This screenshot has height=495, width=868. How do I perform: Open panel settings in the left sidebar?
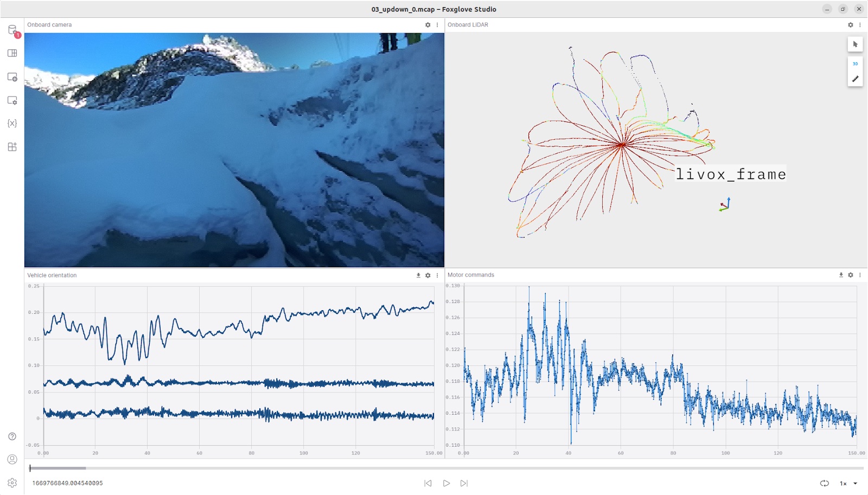click(12, 100)
